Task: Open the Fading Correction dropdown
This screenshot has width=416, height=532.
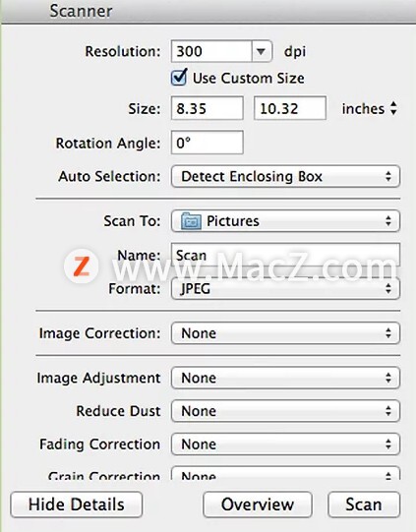Action: (x=286, y=444)
